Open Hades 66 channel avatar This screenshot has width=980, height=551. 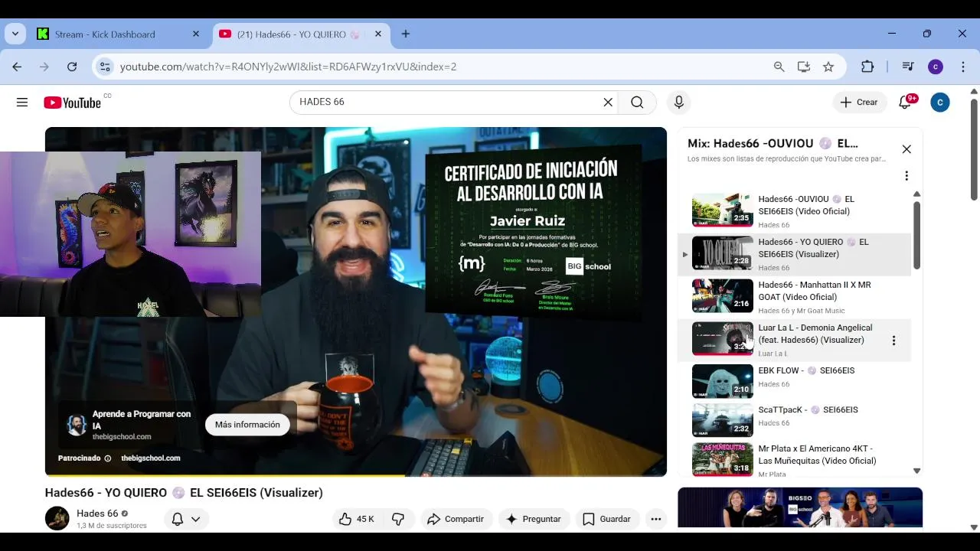pos(57,518)
